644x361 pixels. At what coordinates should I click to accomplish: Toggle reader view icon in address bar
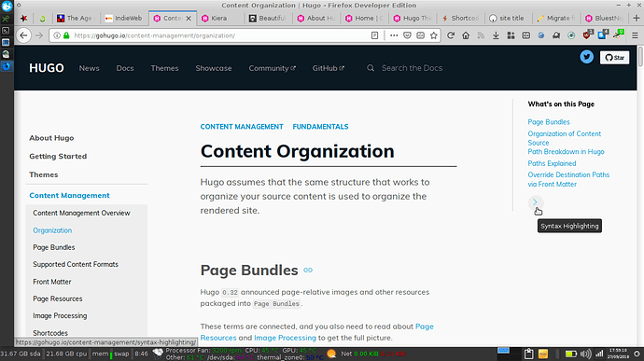(374, 35)
